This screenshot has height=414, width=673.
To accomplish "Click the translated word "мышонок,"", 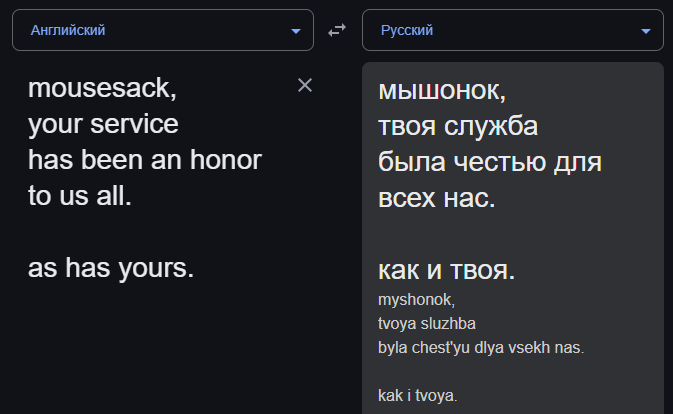I will (x=442, y=90).
